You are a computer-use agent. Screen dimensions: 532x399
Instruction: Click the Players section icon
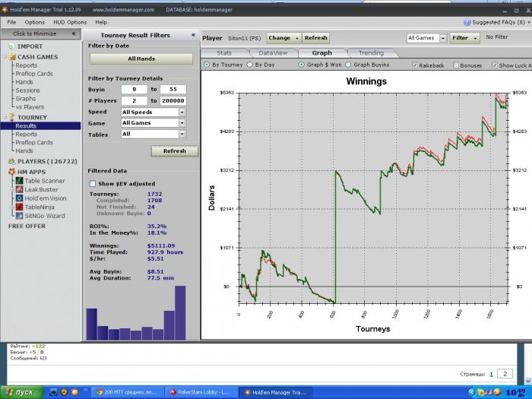(11, 161)
